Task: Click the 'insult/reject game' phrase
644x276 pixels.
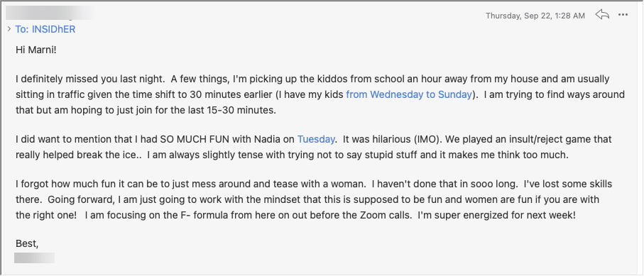Action: point(561,139)
